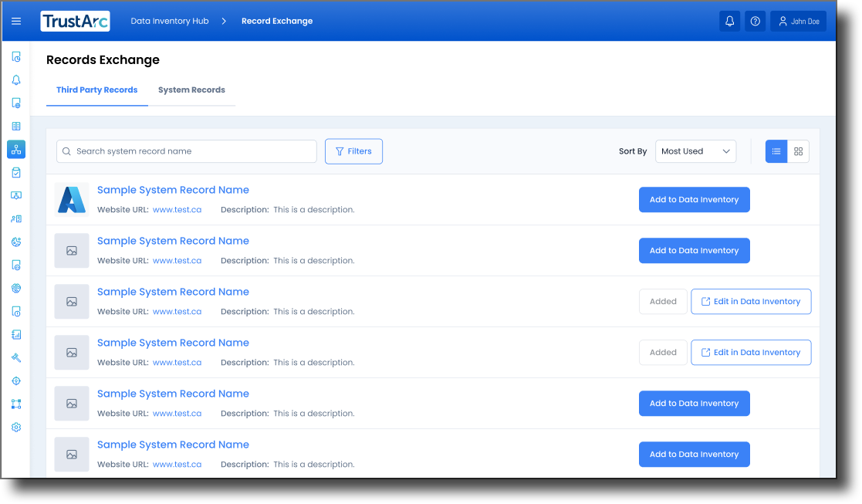Select the Third Party Records tab
Screen dimensions: 862x504
(x=96, y=90)
